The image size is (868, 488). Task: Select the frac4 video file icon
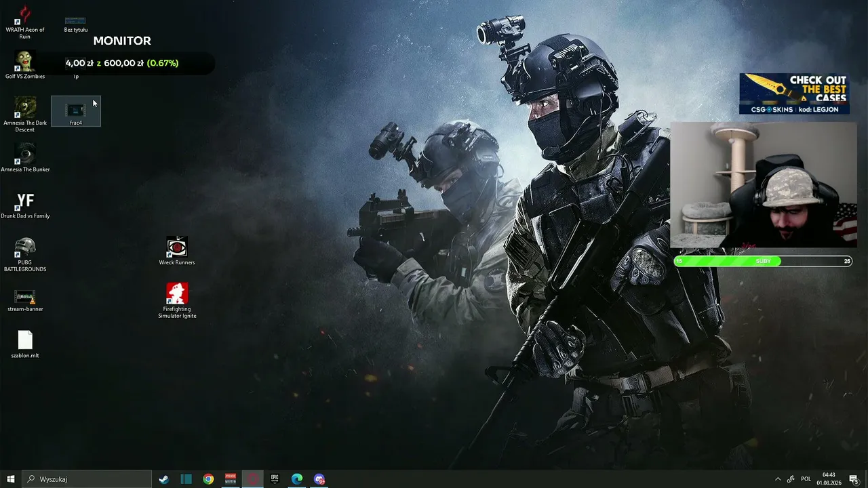pyautogui.click(x=76, y=112)
